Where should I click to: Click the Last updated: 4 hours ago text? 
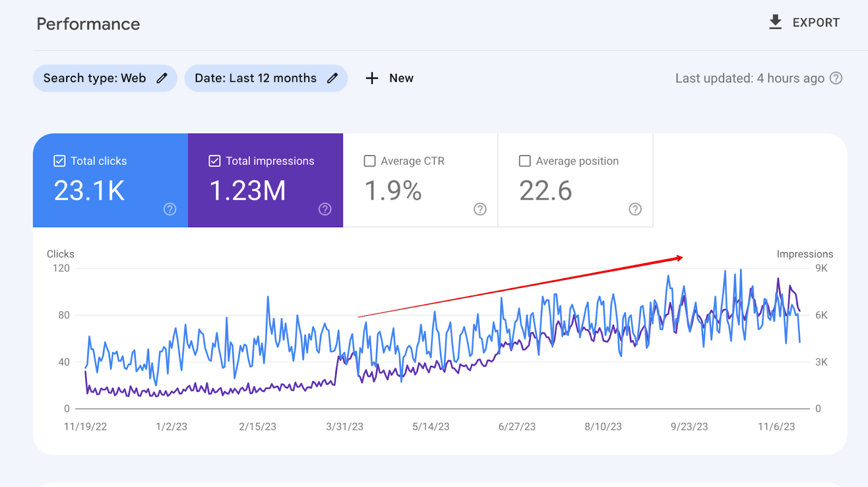pyautogui.click(x=750, y=78)
